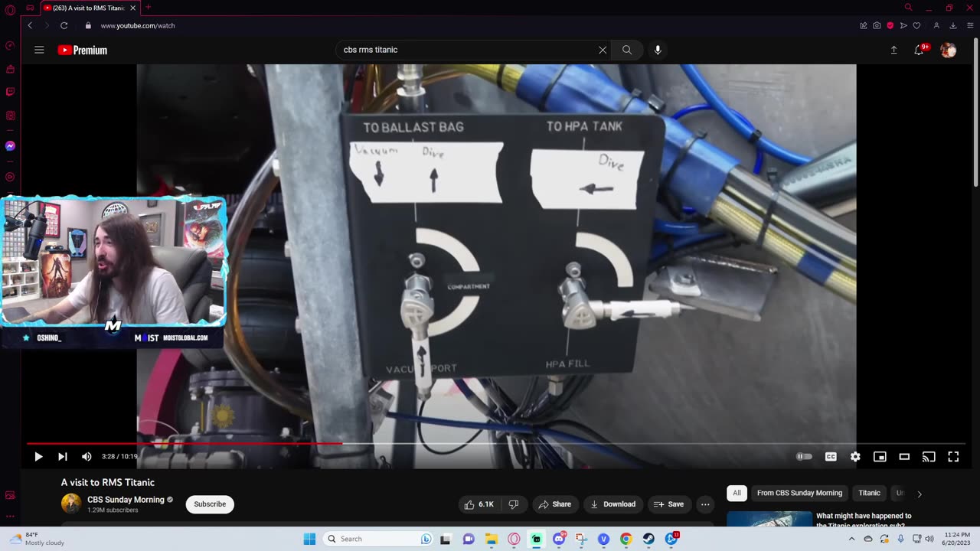This screenshot has height=551, width=980.
Task: Open Steam from taskbar
Action: 648,539
